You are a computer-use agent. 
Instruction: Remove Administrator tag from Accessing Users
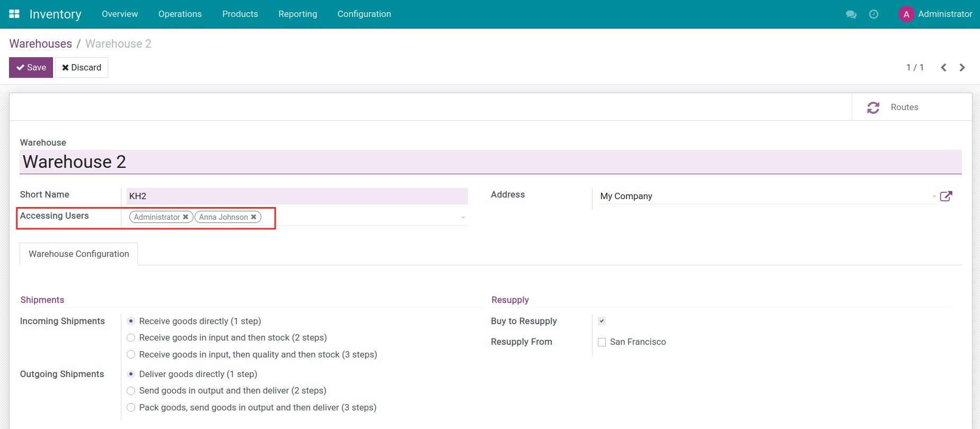tap(186, 217)
